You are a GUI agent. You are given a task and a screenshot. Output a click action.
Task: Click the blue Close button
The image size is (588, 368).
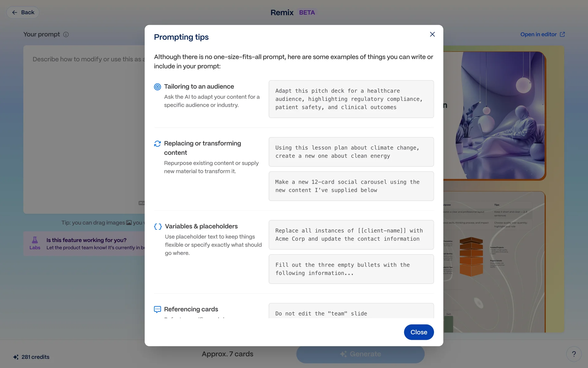419,332
